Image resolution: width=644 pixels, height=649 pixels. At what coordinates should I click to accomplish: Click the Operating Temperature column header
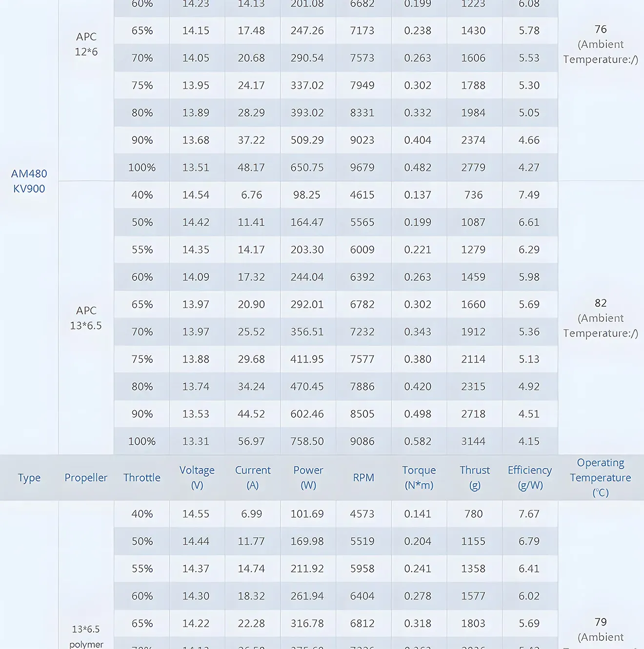[601, 478]
